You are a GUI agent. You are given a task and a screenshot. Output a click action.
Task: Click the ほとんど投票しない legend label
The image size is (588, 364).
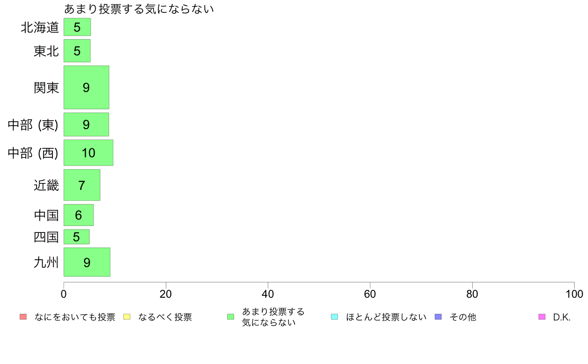click(x=386, y=317)
